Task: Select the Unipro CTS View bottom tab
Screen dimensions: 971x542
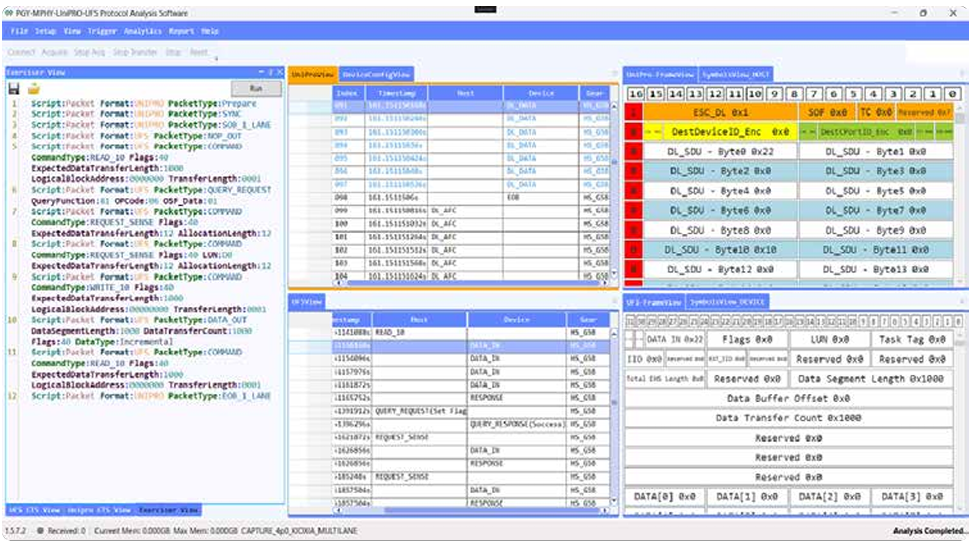Action: pos(99,510)
